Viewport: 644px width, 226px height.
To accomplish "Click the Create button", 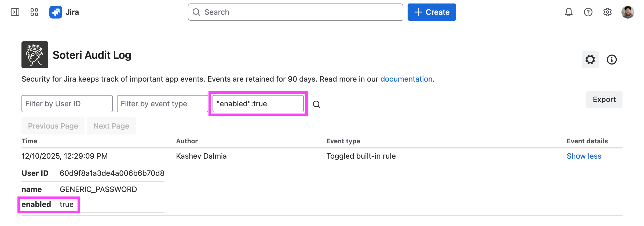I will [x=431, y=12].
